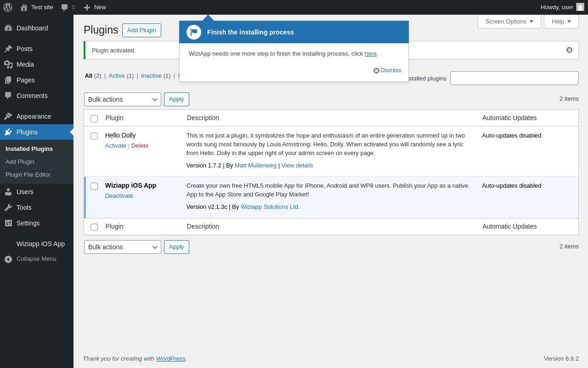
Task: Click the plus New content icon
Action: click(x=87, y=7)
